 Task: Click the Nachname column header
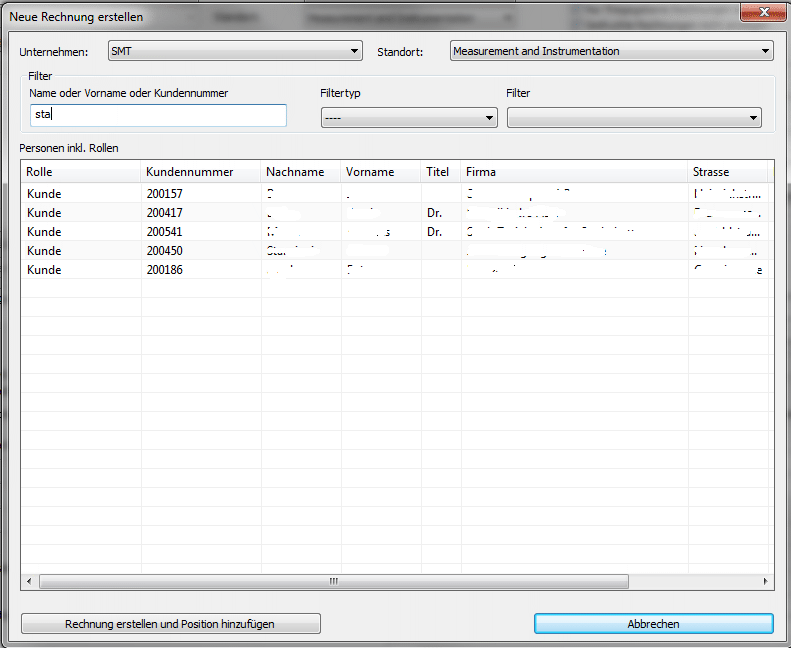[300, 172]
